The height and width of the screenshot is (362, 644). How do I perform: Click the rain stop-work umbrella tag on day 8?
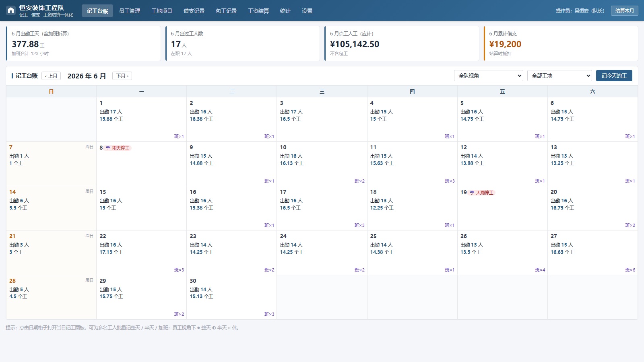118,148
